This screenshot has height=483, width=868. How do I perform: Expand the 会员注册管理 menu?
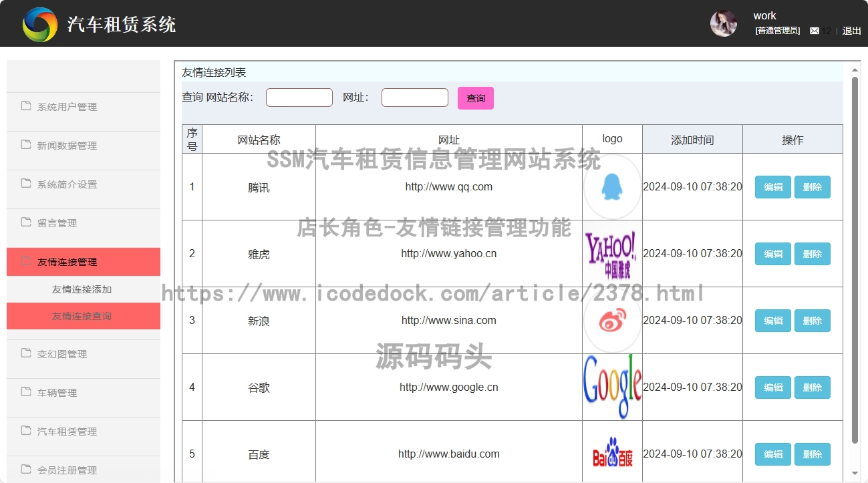[x=84, y=470]
